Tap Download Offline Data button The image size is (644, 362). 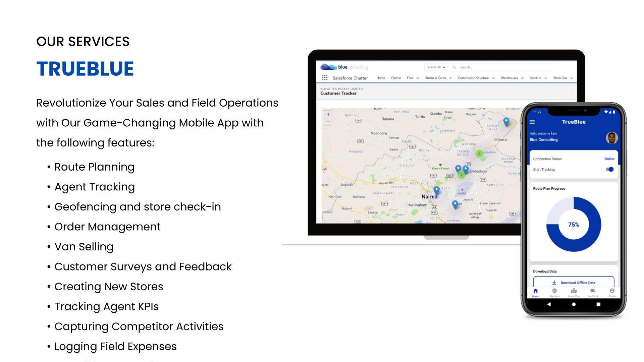point(574,282)
